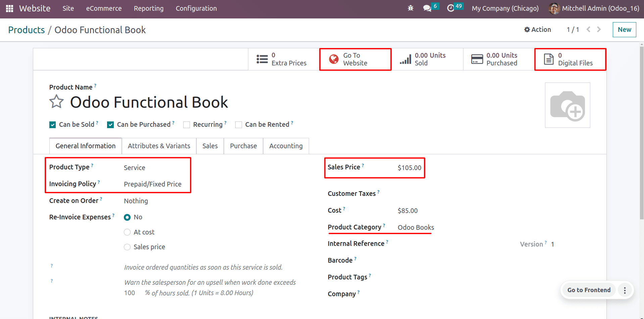Image resolution: width=644 pixels, height=319 pixels.
Task: Open the Mitchell Admin user menu
Action: (594, 8)
